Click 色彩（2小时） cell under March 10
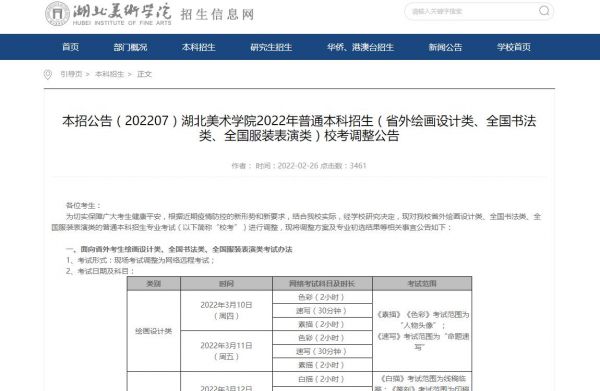Viewport: 600px width, 391px height. 322,297
